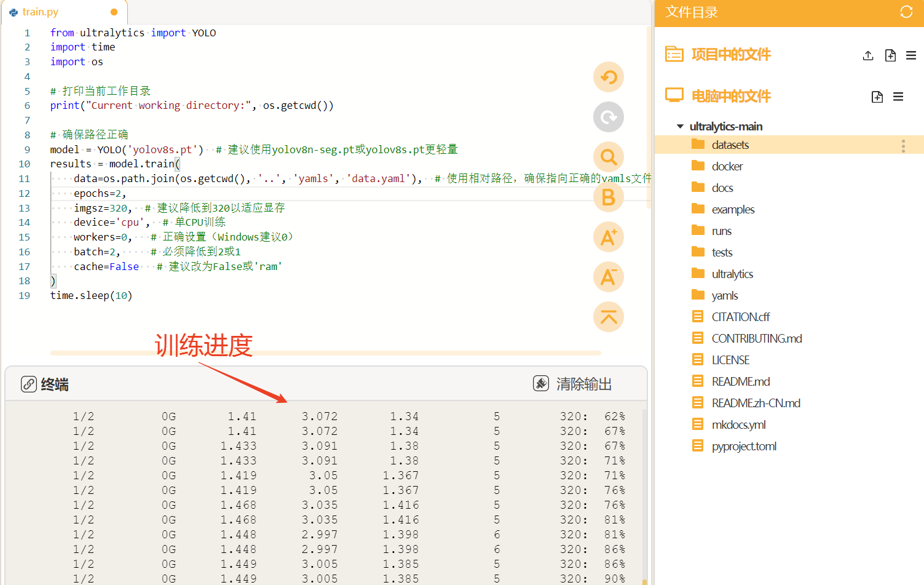Switch to the train.py tab
The image size is (924, 585).
[x=64, y=12]
